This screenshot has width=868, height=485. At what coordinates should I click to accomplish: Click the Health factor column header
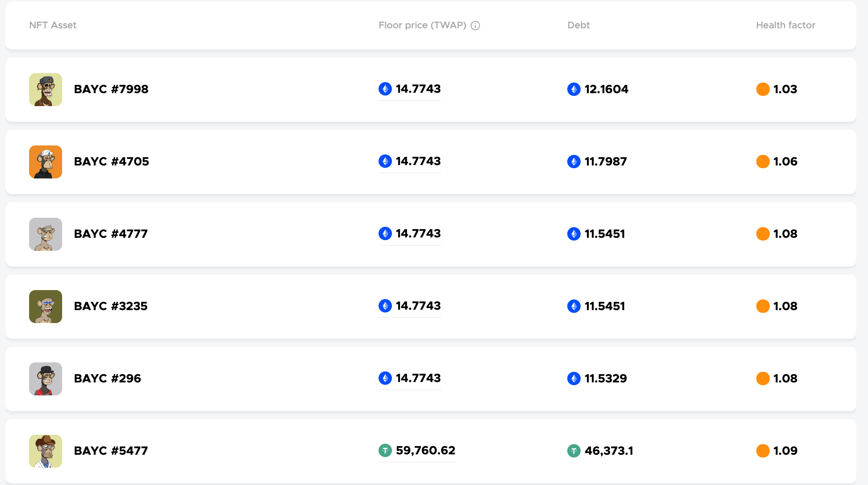coord(785,25)
